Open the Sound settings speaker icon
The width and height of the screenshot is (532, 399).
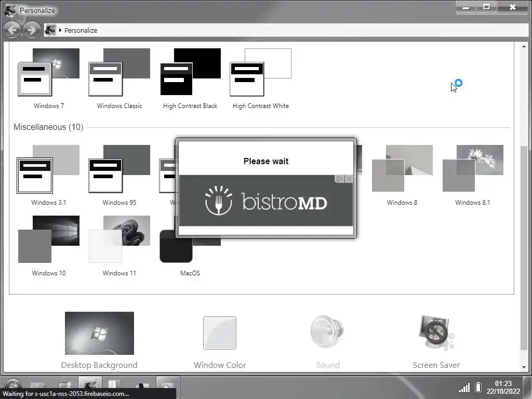(327, 332)
